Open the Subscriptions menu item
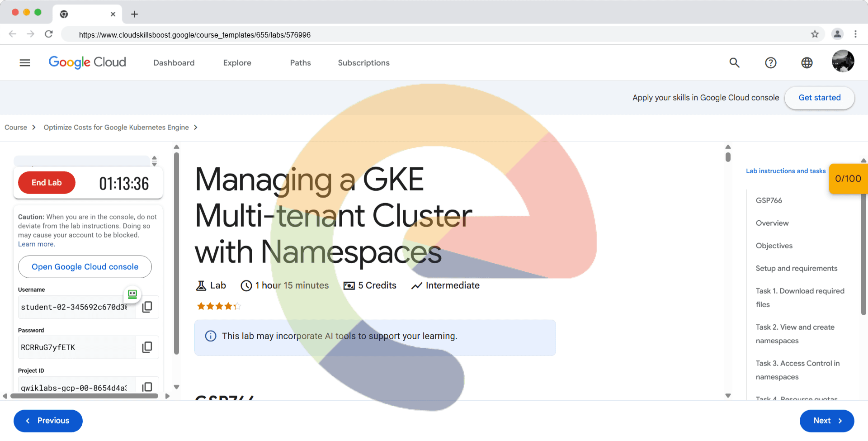The image size is (868, 441). [x=363, y=63]
